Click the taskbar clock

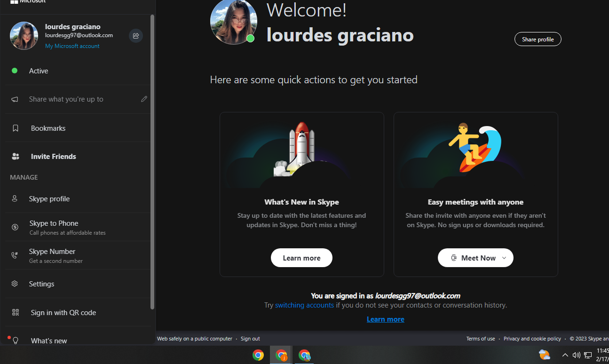point(602,355)
